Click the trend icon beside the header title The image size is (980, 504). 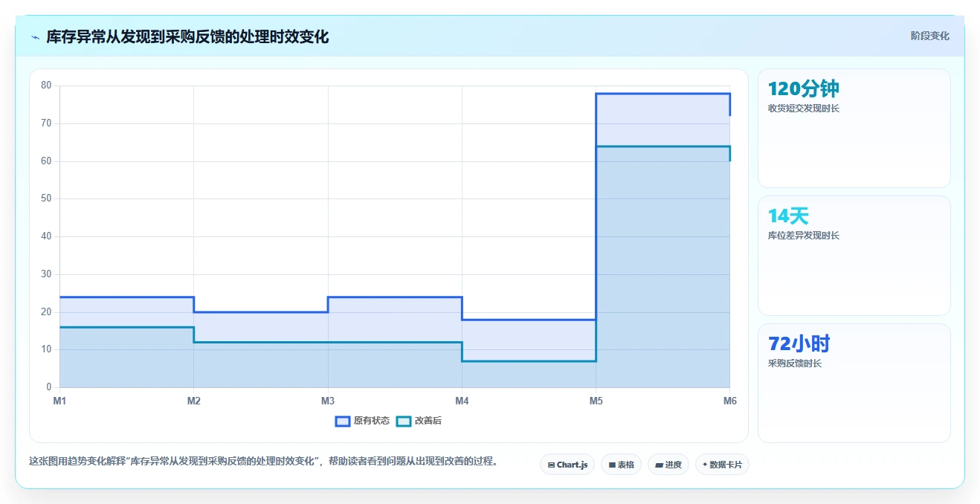[35, 37]
